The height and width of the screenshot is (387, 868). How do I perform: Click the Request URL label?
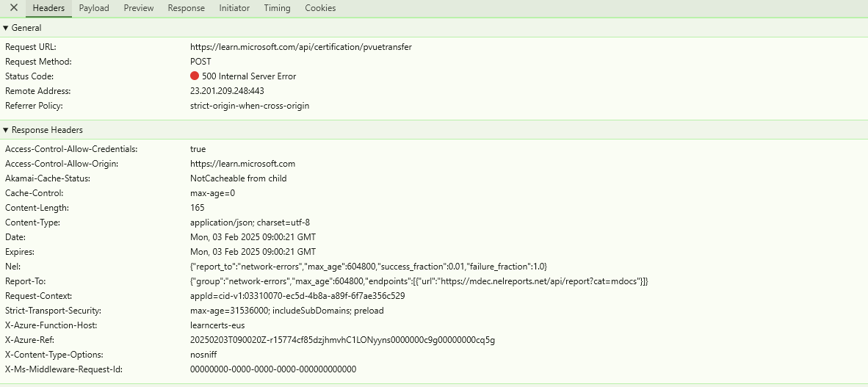pos(30,47)
